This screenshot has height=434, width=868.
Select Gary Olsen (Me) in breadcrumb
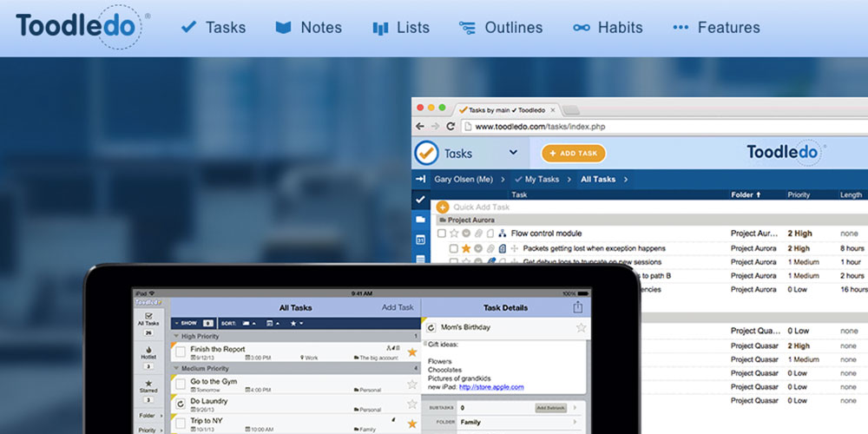(x=464, y=180)
